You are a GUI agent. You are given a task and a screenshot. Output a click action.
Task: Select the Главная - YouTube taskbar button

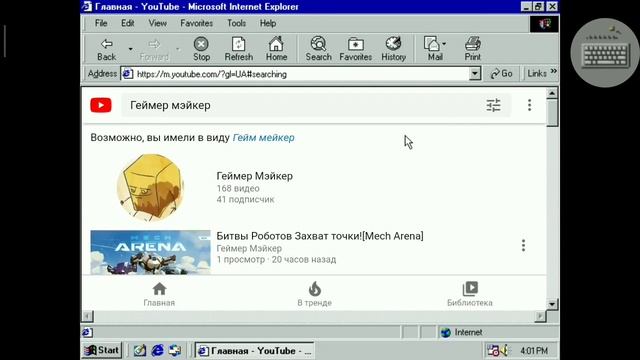click(255, 351)
